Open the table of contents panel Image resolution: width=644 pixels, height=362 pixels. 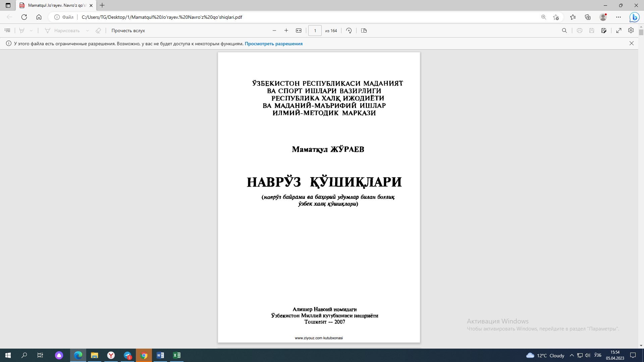click(x=7, y=31)
